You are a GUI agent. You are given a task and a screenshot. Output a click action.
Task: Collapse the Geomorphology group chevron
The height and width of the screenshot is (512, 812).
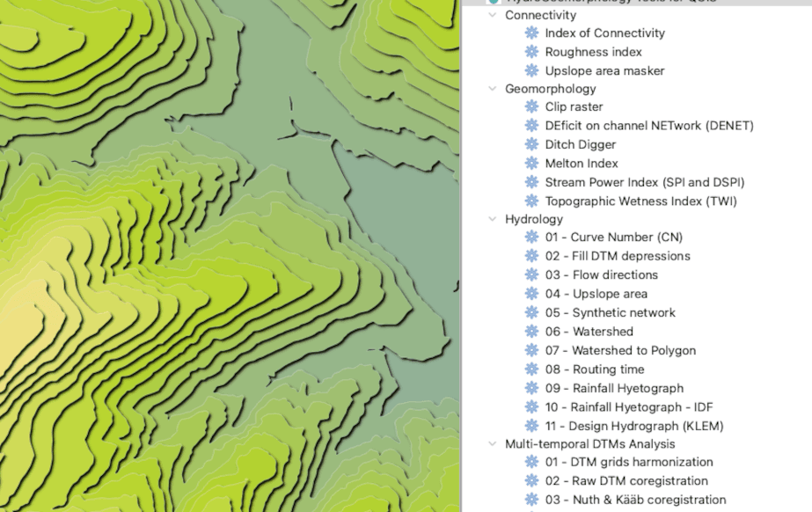tap(493, 89)
